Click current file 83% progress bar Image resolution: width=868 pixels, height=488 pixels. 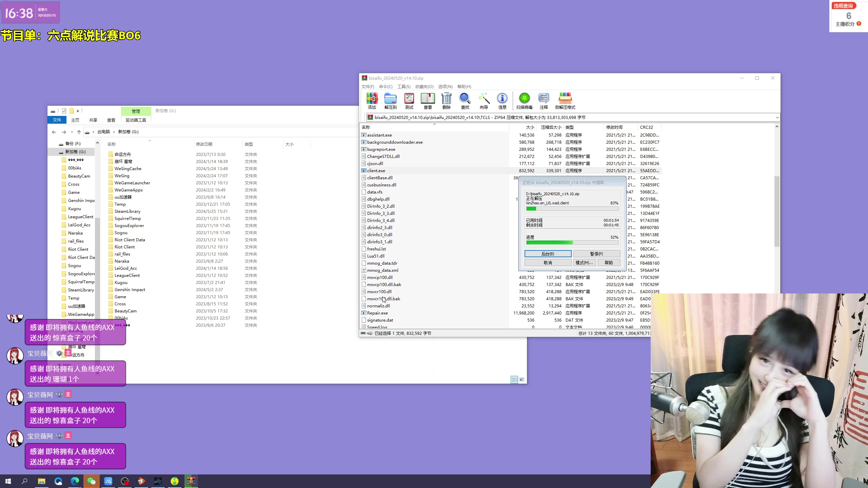[x=572, y=209]
